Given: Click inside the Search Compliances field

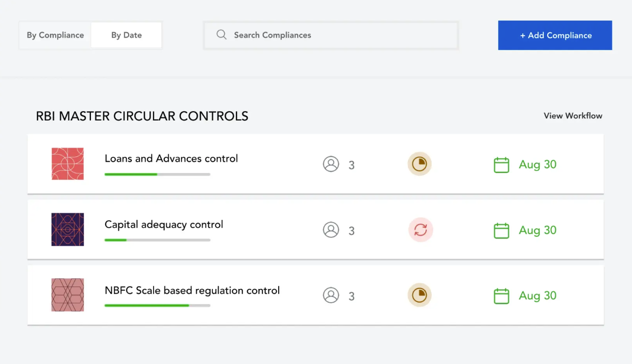Looking at the screenshot, I should click(331, 35).
